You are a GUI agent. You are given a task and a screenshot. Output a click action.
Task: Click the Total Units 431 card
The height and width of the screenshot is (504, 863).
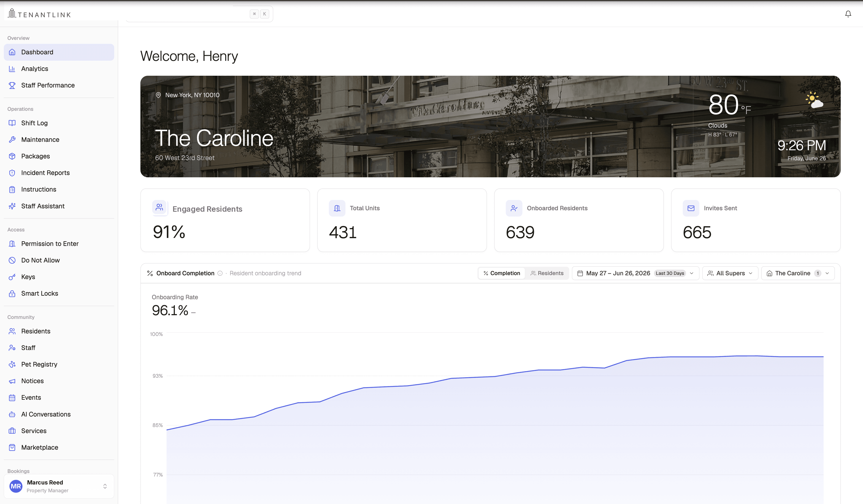[x=402, y=220]
